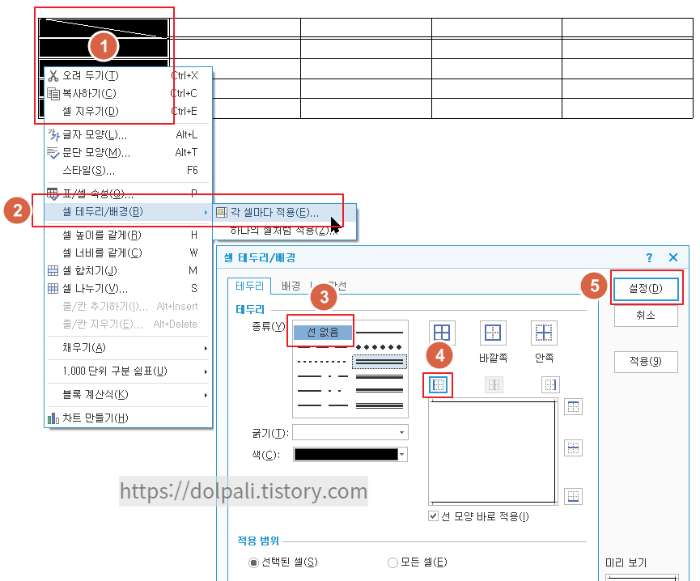
Task: Click 설정(D) confirm button
Action: pyautogui.click(x=646, y=288)
